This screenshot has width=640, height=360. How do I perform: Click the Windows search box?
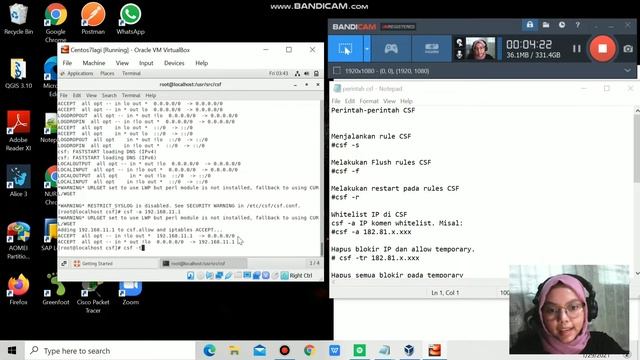pyautogui.click(x=110, y=351)
